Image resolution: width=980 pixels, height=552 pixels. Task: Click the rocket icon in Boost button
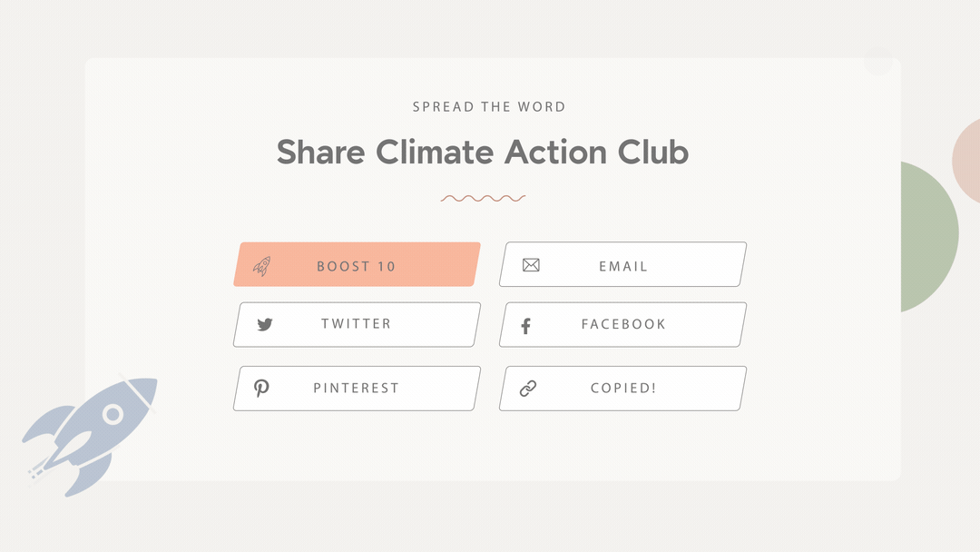click(x=262, y=266)
